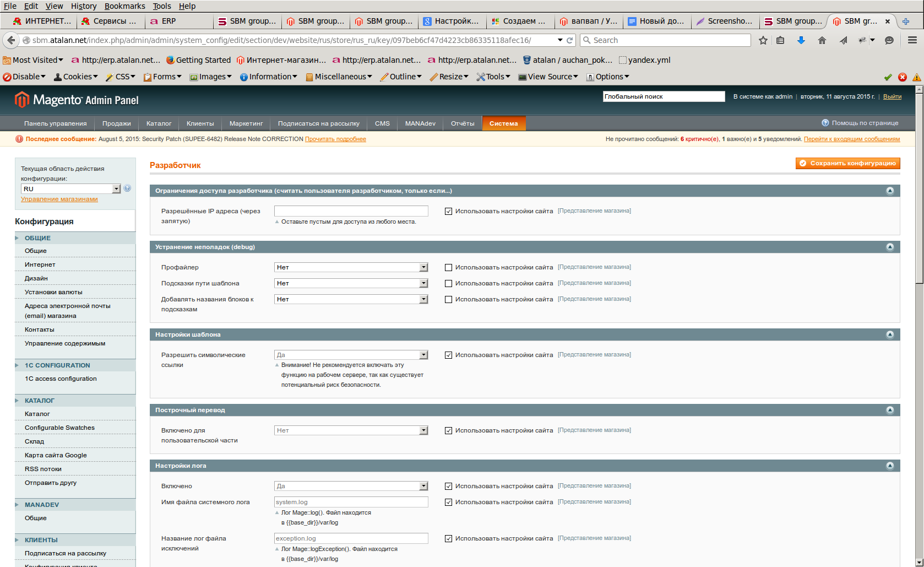924x567 pixels.
Task: Open the CSS web developer menu
Action: 121,77
